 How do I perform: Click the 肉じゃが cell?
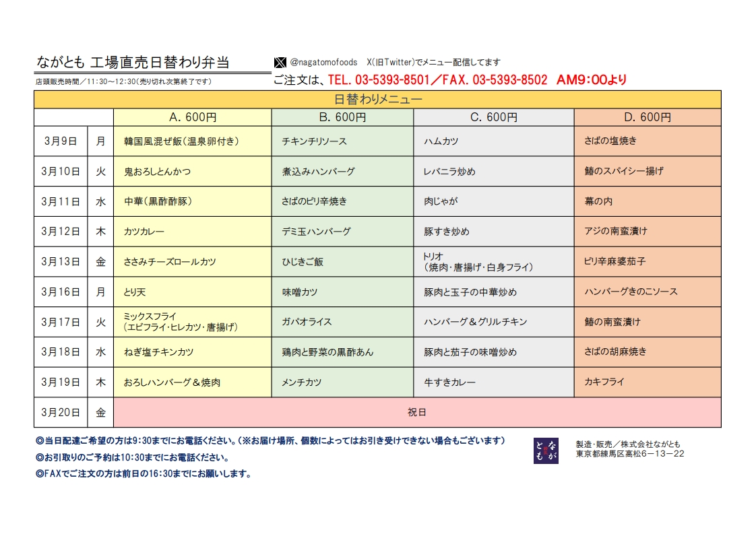click(x=494, y=201)
